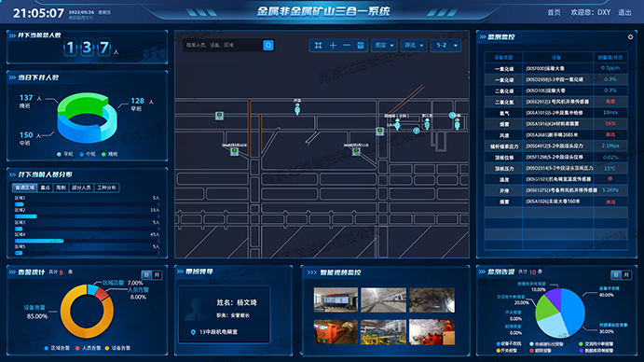Toggle 中班 legend in shift chart

[x=87, y=154]
